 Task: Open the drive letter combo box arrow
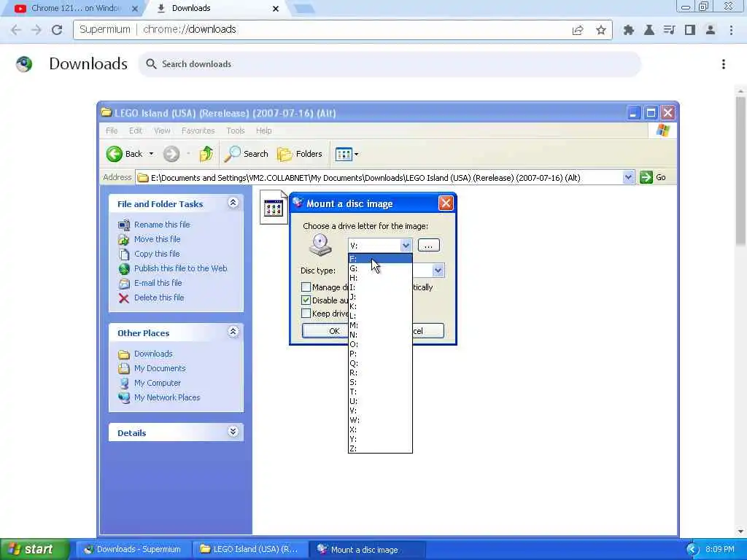(406, 246)
